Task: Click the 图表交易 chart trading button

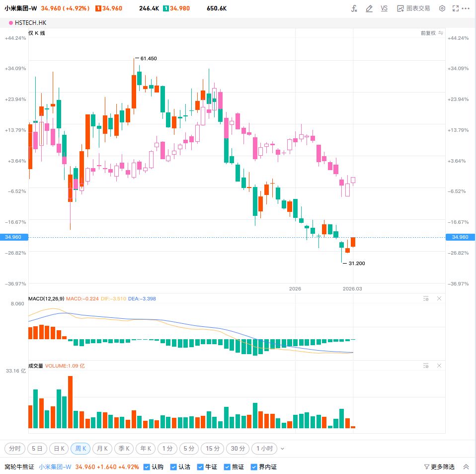Action: [x=413, y=8]
